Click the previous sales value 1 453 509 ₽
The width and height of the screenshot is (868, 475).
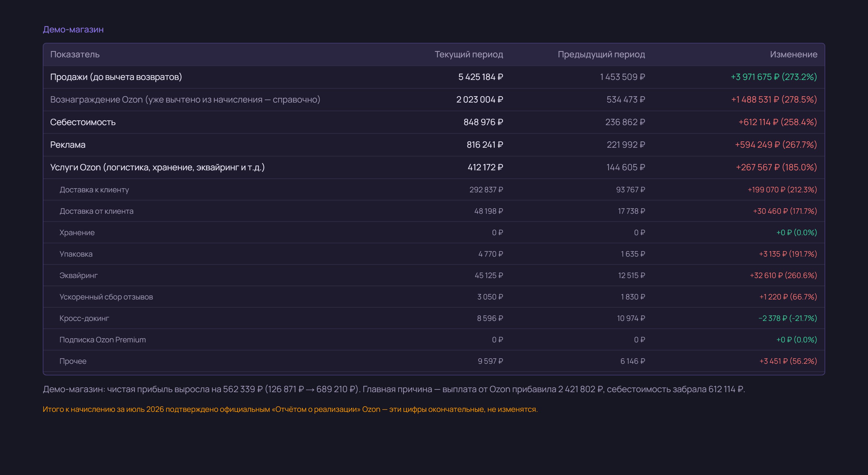622,77
